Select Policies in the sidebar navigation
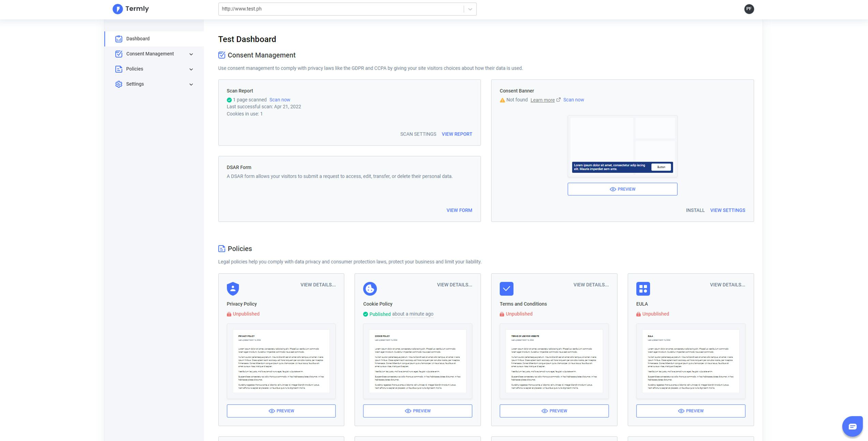 (135, 69)
